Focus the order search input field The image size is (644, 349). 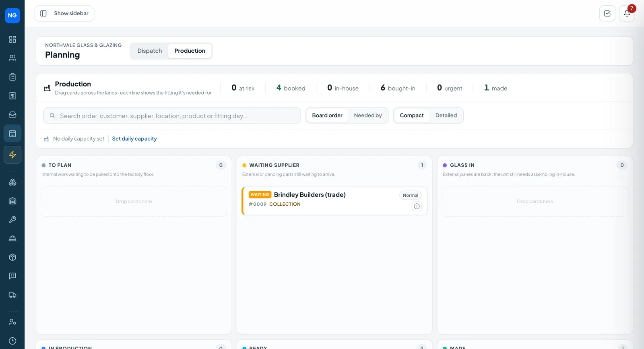tap(172, 116)
